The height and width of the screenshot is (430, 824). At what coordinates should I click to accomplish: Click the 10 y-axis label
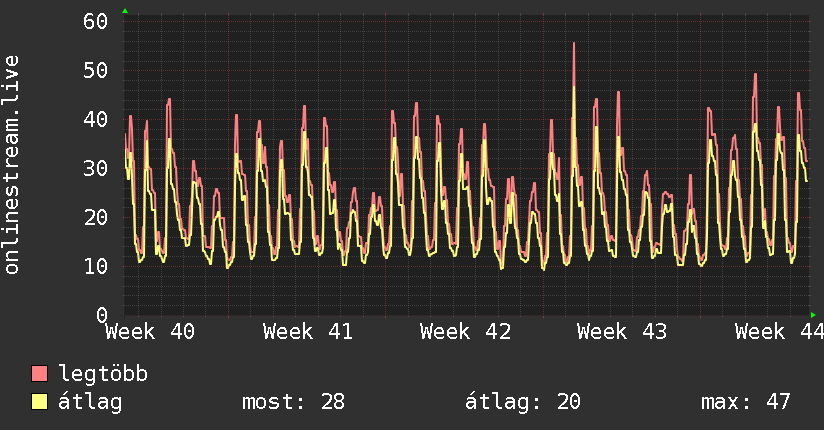[95, 266]
